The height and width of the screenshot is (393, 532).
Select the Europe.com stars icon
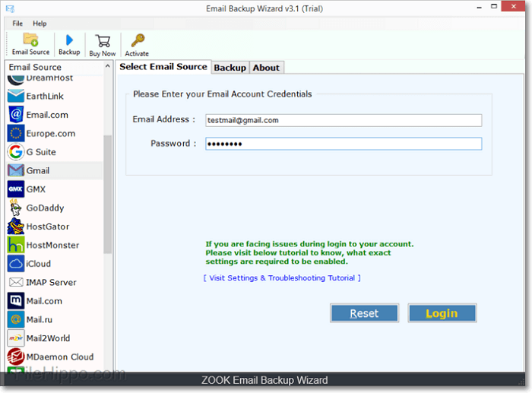pos(16,133)
